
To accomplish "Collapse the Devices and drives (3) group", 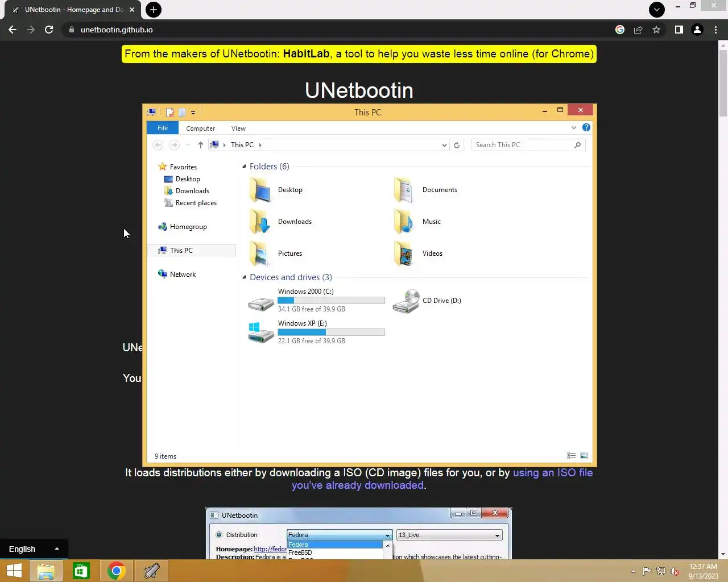I will [x=244, y=277].
